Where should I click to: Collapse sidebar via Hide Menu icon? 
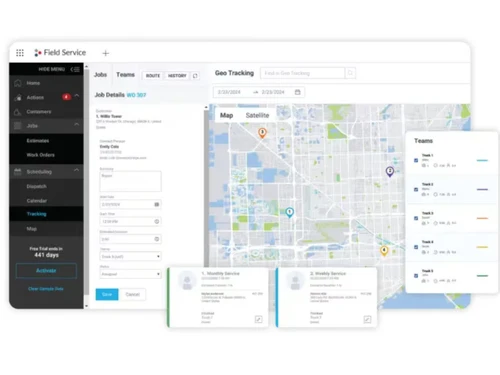[75, 69]
